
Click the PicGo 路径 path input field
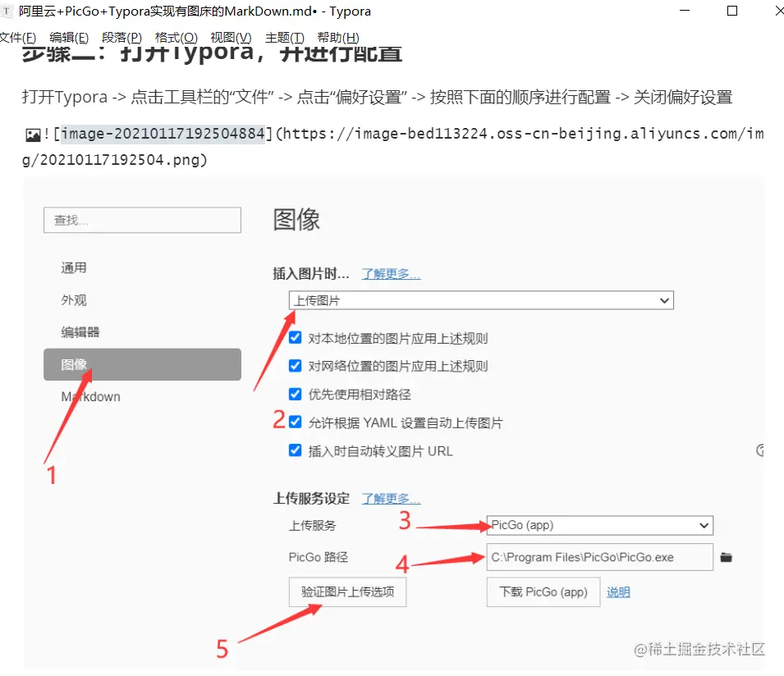(x=599, y=557)
